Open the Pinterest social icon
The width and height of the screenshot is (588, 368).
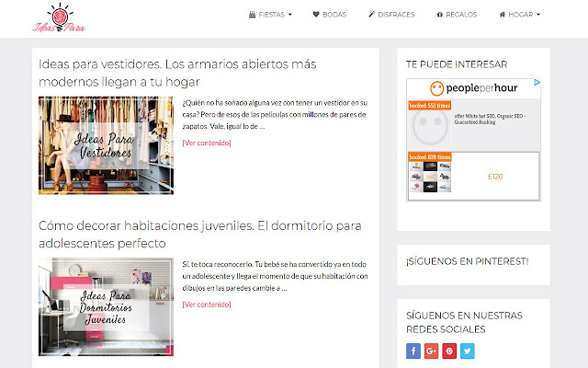pyautogui.click(x=449, y=351)
